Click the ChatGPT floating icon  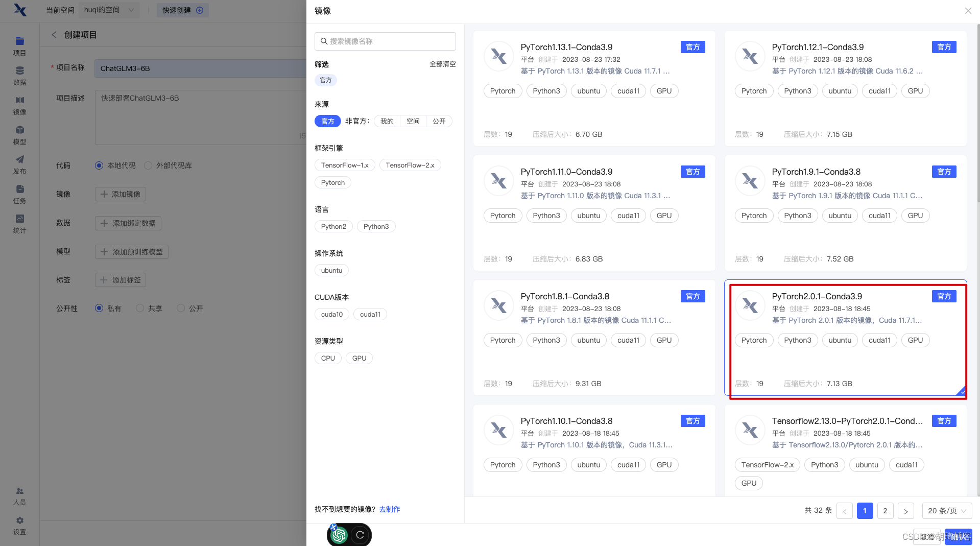tap(339, 535)
